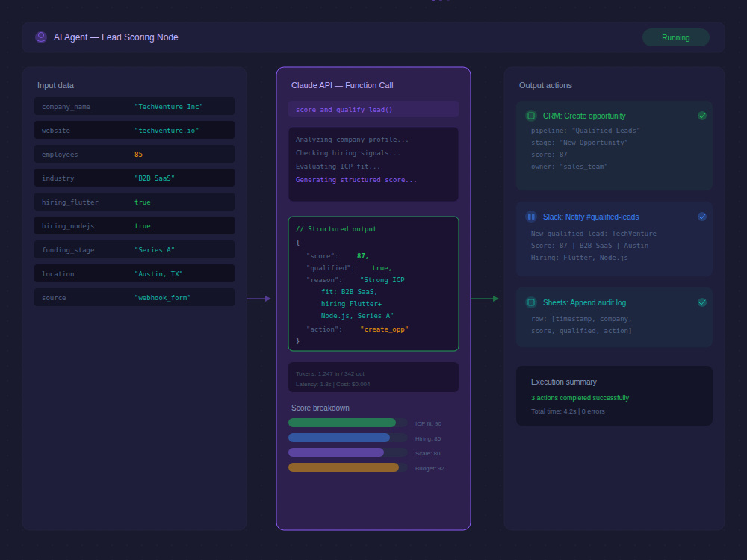747x560 pixels.
Task: Click pipeline: "Qualified Leads" line
Action: [x=586, y=131]
